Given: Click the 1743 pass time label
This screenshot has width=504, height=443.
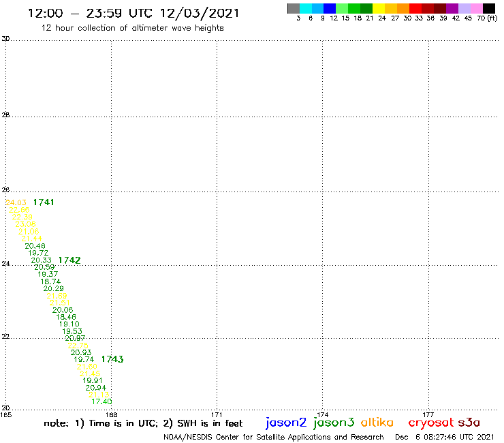Looking at the screenshot, I should click(112, 359).
